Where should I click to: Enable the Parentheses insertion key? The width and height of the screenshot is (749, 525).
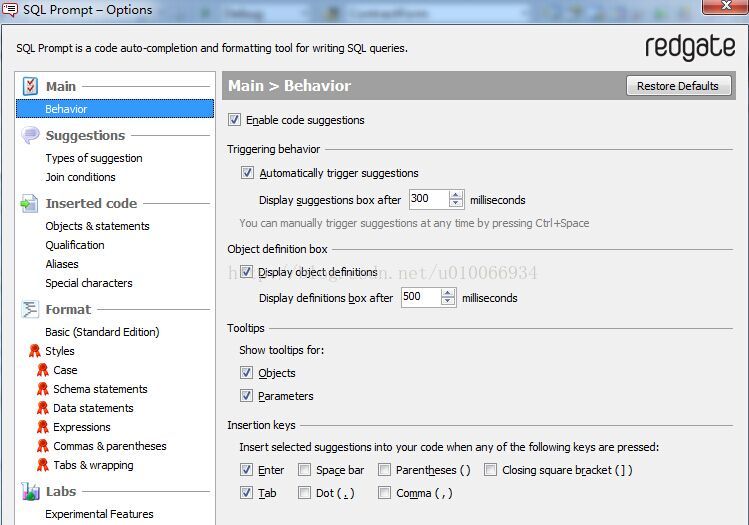coord(384,470)
